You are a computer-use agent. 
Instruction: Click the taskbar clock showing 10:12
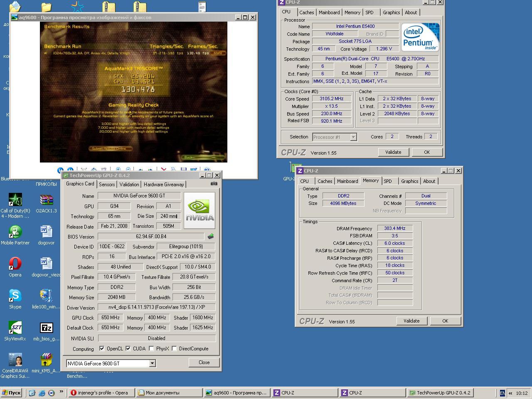tap(522, 393)
